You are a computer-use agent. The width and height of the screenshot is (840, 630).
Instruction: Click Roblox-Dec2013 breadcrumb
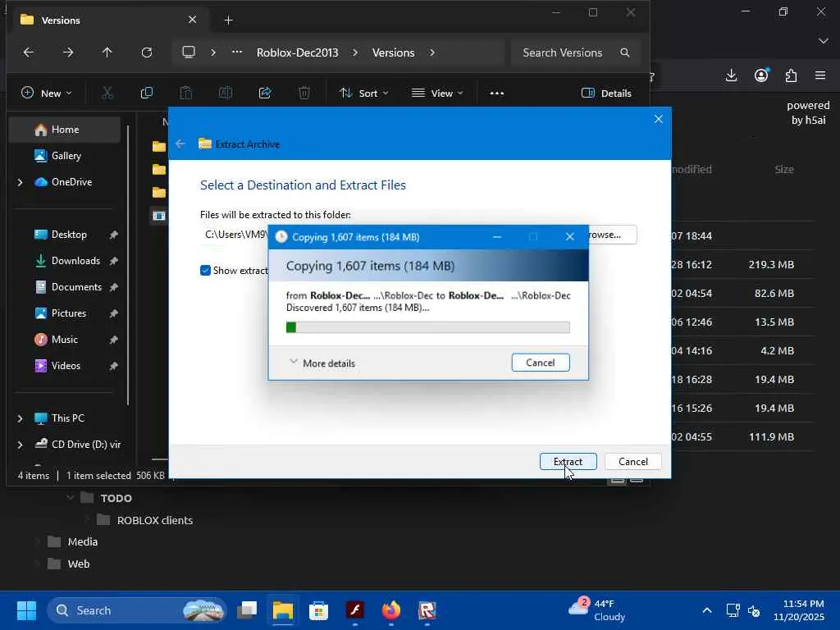tap(297, 52)
